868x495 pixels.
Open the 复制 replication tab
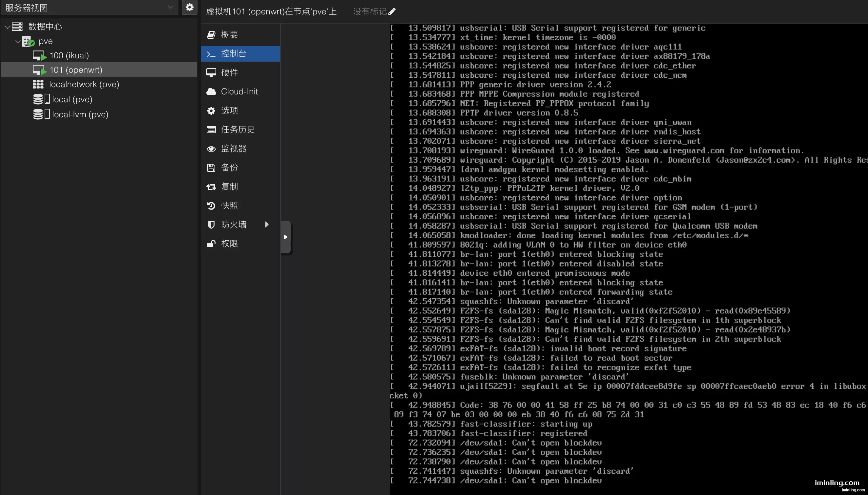click(x=240, y=187)
